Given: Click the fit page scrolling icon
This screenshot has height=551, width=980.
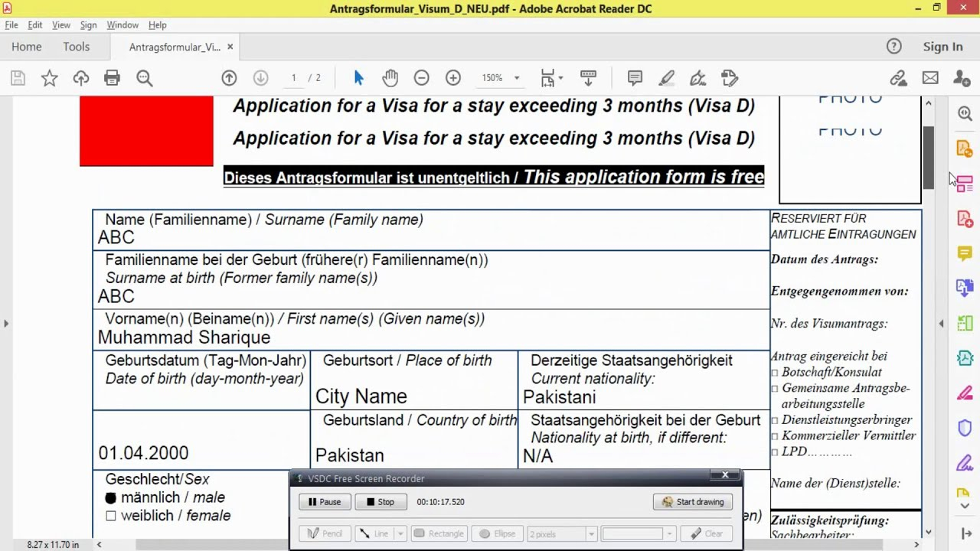Looking at the screenshot, I should 547,78.
